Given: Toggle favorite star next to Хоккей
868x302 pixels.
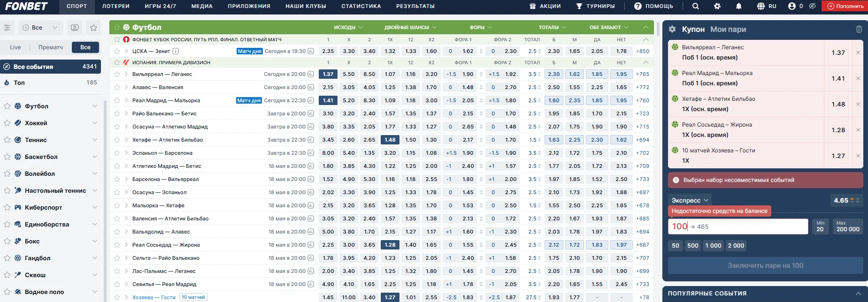Looking at the screenshot, I should pyautogui.click(x=7, y=123).
